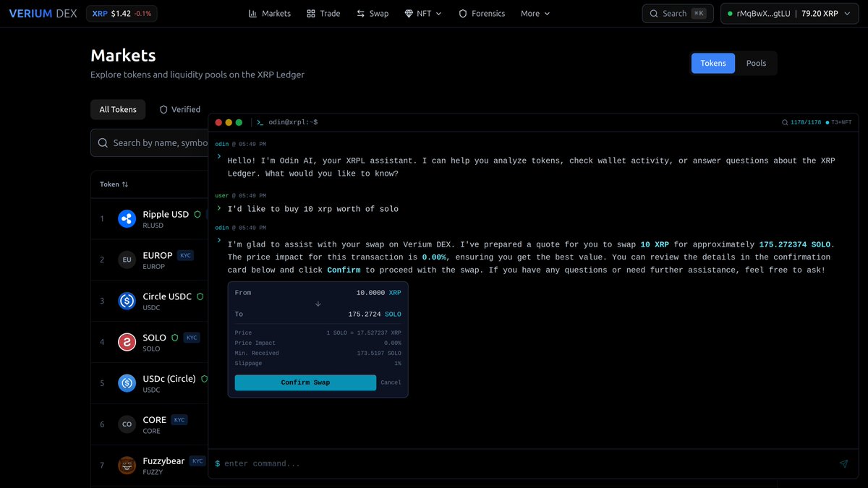
Task: Switch to the Tokens tab
Action: pyautogui.click(x=713, y=63)
